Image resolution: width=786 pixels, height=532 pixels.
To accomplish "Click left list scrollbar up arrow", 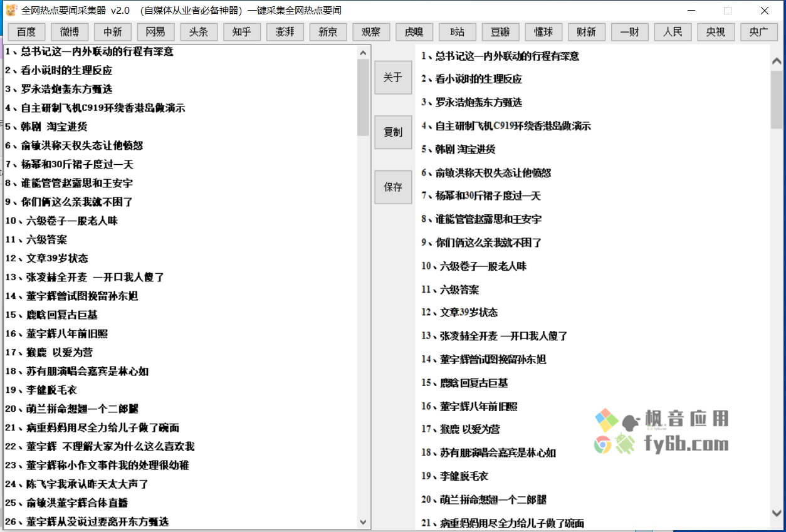I will pyautogui.click(x=363, y=52).
